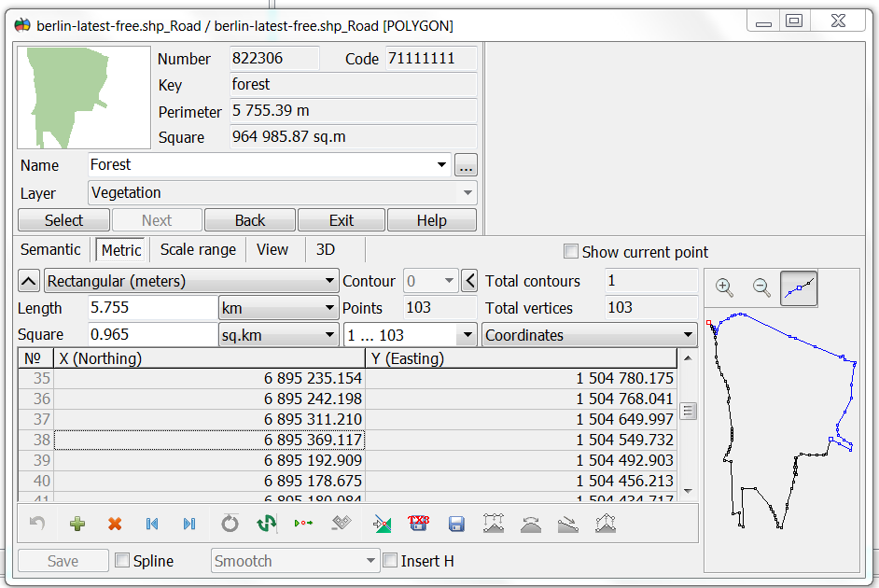Click the Length value field 5.755
879x588 pixels.
coord(152,308)
